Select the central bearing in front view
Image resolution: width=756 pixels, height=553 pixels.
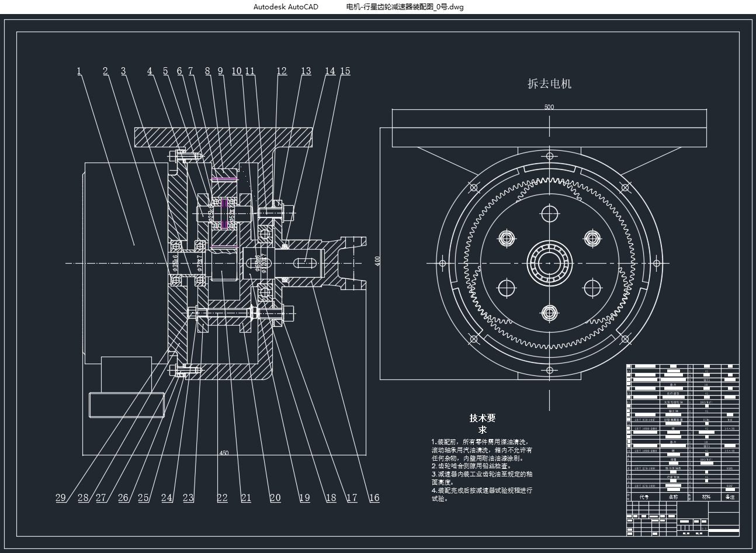point(549,263)
